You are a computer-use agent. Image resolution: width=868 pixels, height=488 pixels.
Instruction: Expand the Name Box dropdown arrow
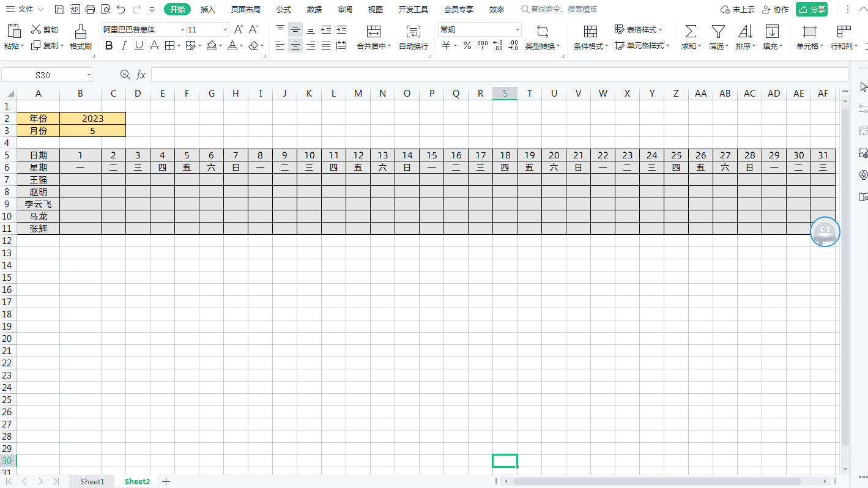pyautogui.click(x=89, y=75)
